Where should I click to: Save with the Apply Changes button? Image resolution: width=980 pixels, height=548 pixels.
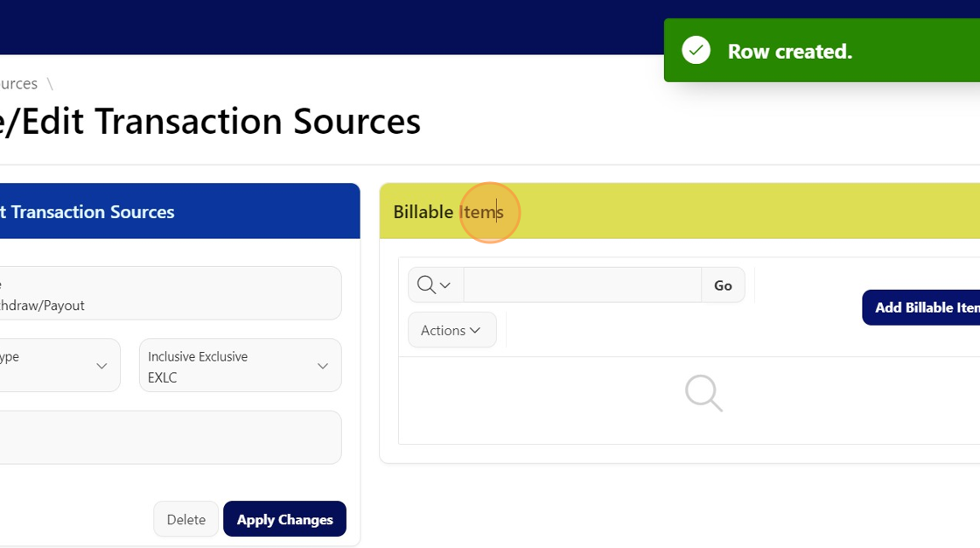click(x=284, y=519)
